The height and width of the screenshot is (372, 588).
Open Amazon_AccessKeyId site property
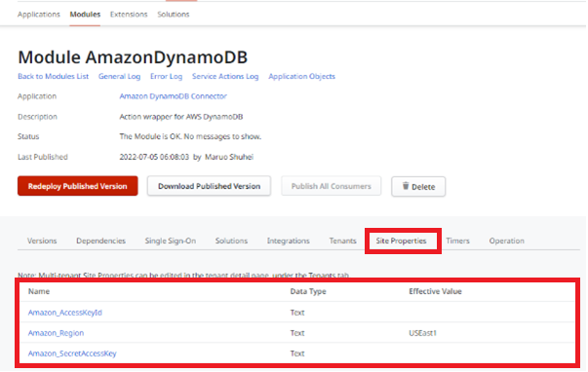point(65,313)
